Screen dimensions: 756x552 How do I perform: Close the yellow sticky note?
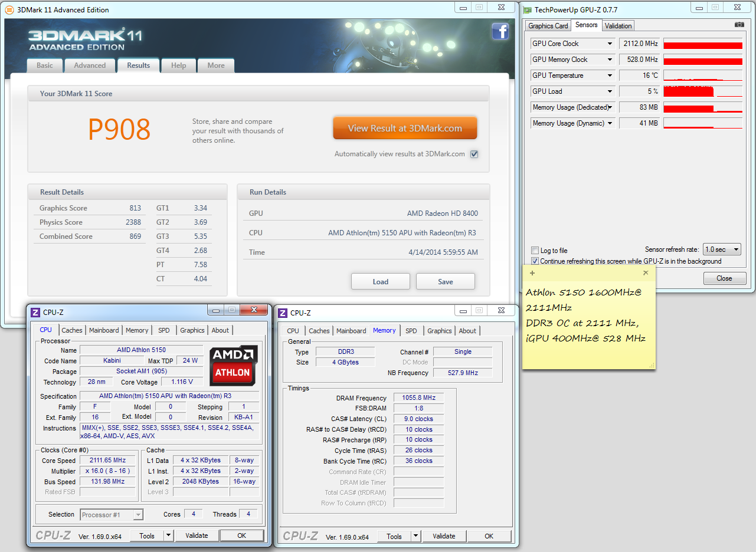pos(646,273)
